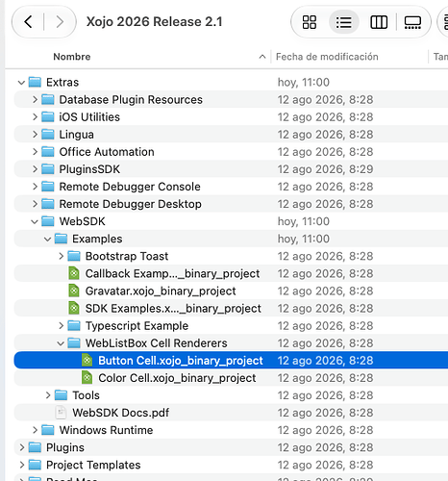Expand the Bootstrap Toast folder
Image resolution: width=448 pixels, height=481 pixels.
(61, 256)
